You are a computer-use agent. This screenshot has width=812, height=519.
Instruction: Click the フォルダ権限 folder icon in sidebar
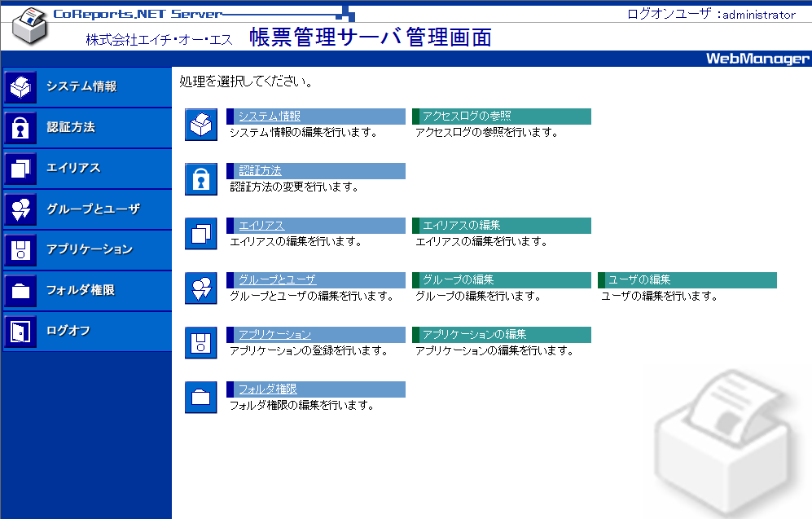point(20,291)
